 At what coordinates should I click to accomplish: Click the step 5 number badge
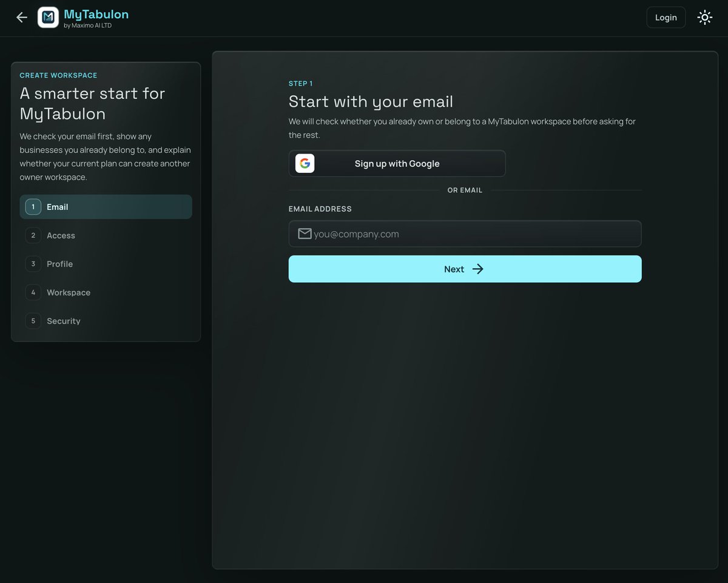33,321
